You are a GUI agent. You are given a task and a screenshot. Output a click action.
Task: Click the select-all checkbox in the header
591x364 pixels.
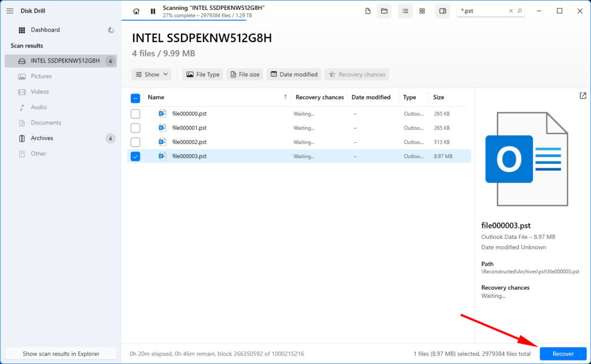pos(135,97)
